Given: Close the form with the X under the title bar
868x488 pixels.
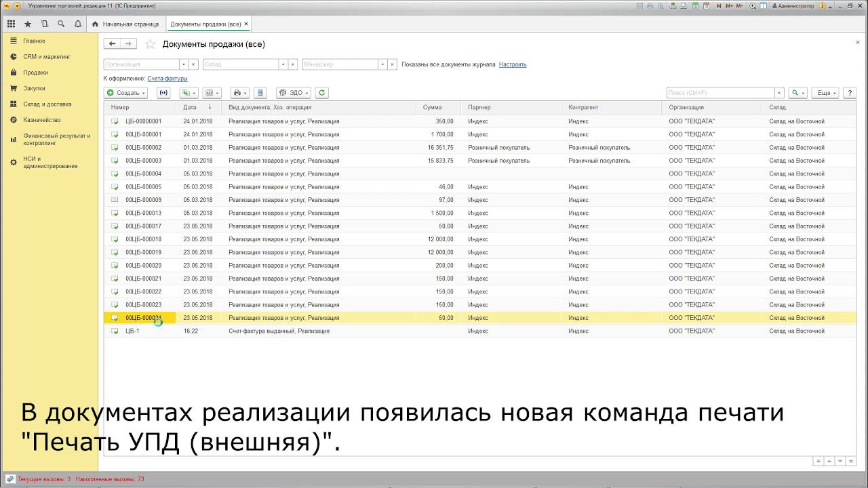Looking at the screenshot, I should pyautogui.click(x=858, y=42).
